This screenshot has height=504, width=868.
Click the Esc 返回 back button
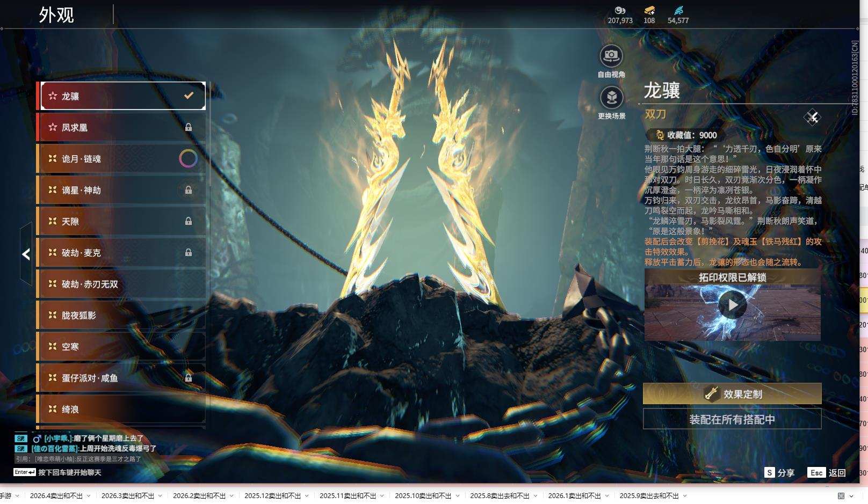[827, 472]
